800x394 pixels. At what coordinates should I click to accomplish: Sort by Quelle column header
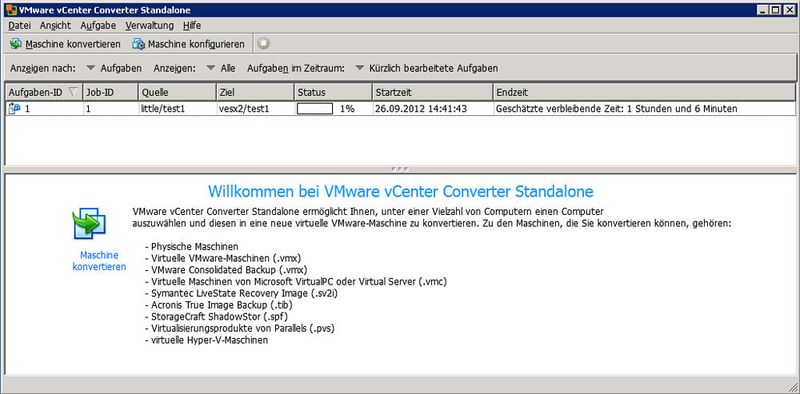click(177, 92)
